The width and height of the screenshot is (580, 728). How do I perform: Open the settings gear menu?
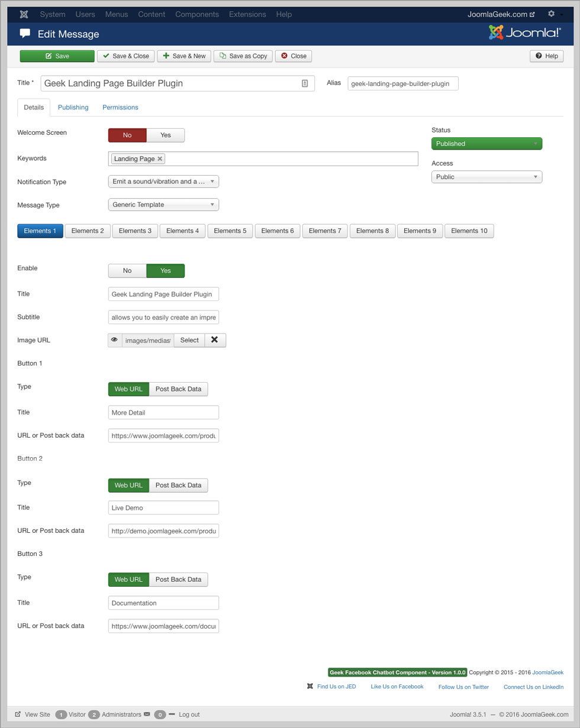click(552, 14)
